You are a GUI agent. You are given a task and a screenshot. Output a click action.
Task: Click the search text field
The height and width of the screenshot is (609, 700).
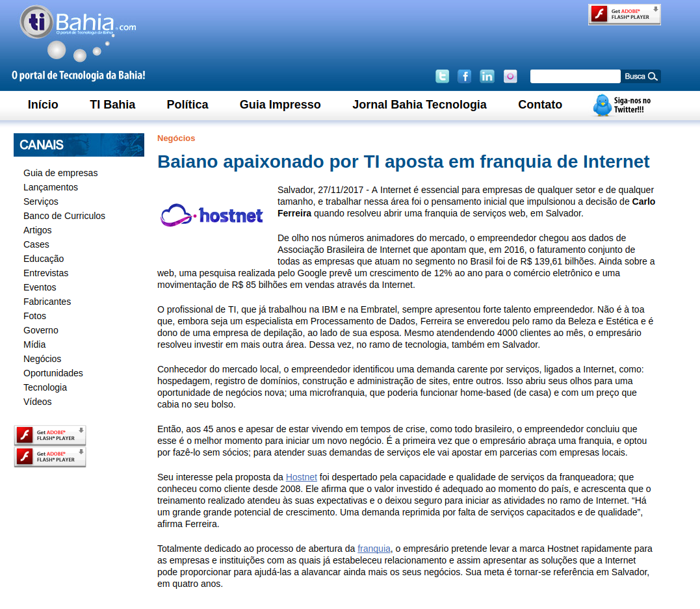(575, 76)
